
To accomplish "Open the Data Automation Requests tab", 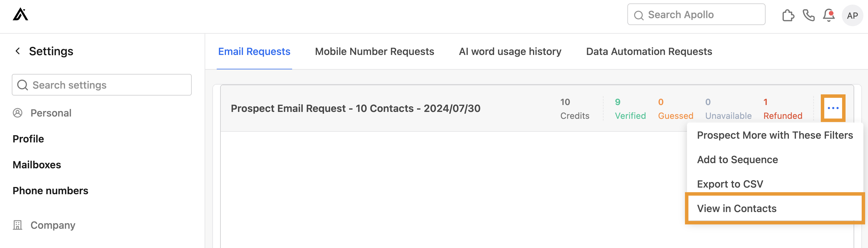I will (x=649, y=51).
